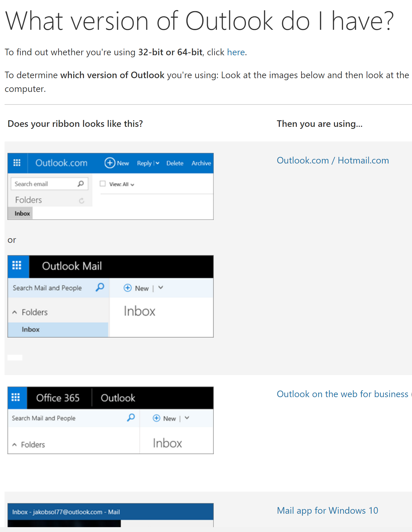
Task: Click the app launcher grid in Outlook Mail image
Action: pos(17,265)
